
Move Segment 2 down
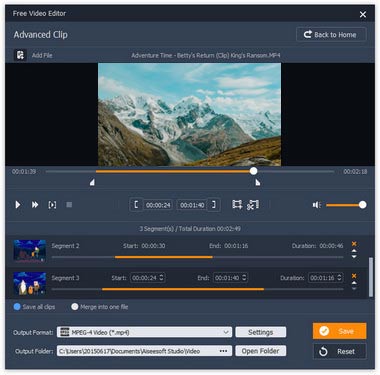click(354, 256)
